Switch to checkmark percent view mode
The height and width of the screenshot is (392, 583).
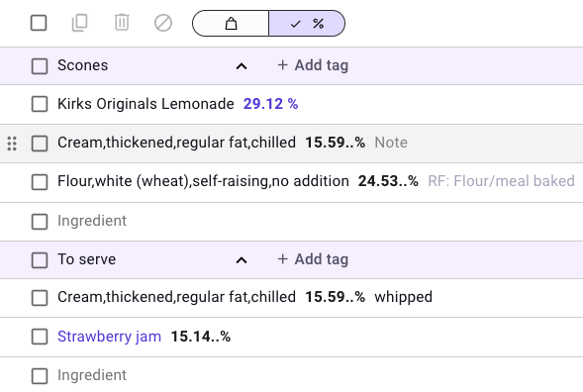307,24
